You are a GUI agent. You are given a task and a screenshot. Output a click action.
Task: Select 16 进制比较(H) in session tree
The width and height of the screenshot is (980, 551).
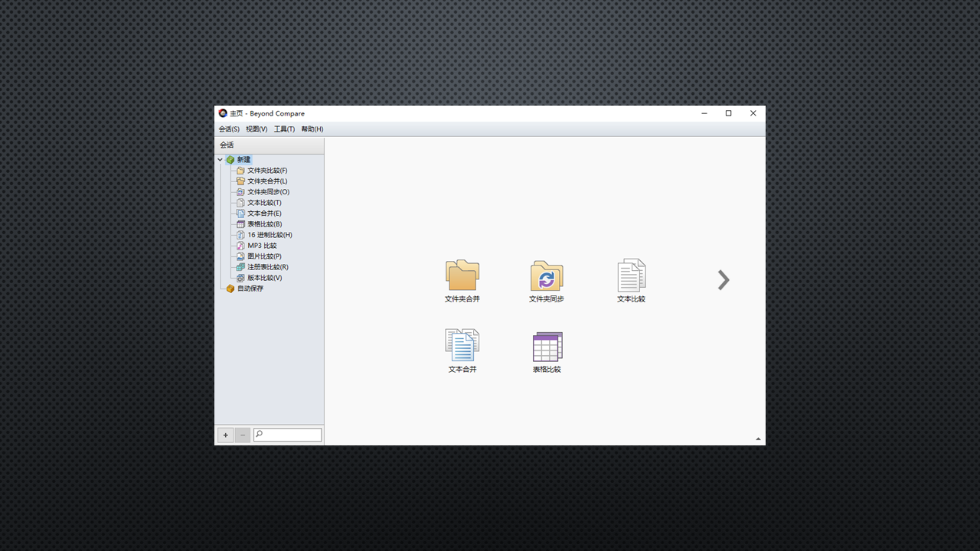269,235
